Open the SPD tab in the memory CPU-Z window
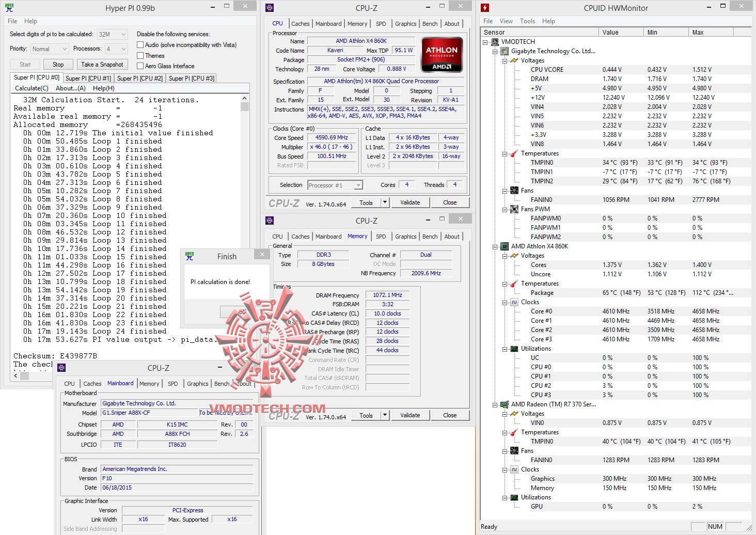This screenshot has height=535, width=756. point(381,237)
